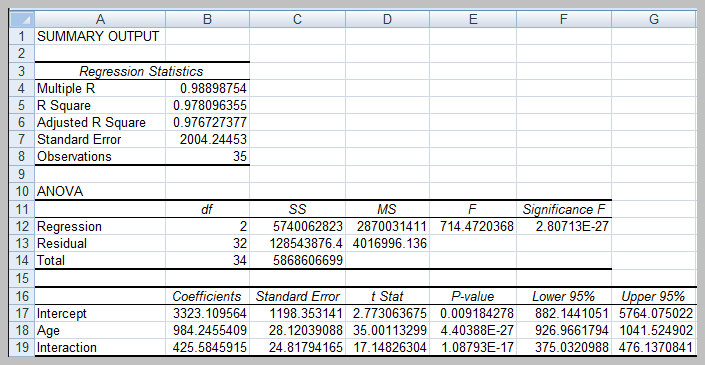Select the Observations label cell
Image resolution: width=705 pixels, height=365 pixels.
(100, 156)
